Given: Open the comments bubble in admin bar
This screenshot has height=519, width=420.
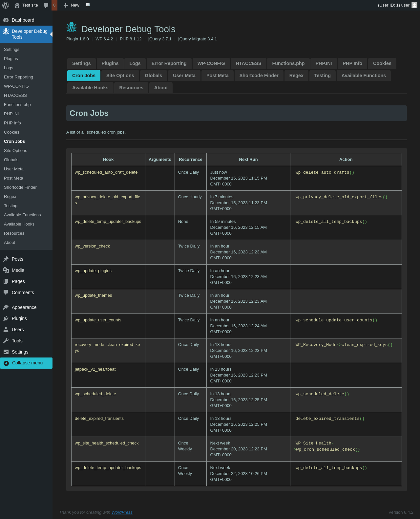Looking at the screenshot, I should [x=46, y=5].
